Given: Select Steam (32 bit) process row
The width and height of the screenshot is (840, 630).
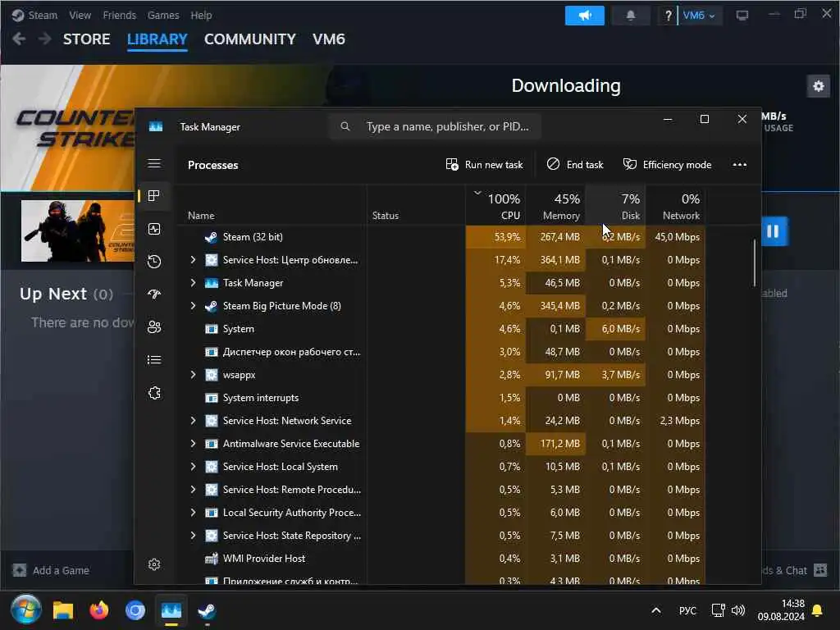Looking at the screenshot, I should point(441,237).
